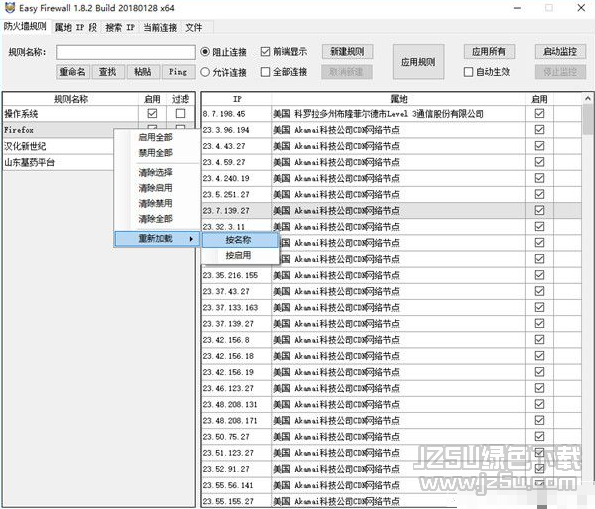The width and height of the screenshot is (595, 509).
Task: Select IP cell 23.50.75.27
Action: coord(237,437)
